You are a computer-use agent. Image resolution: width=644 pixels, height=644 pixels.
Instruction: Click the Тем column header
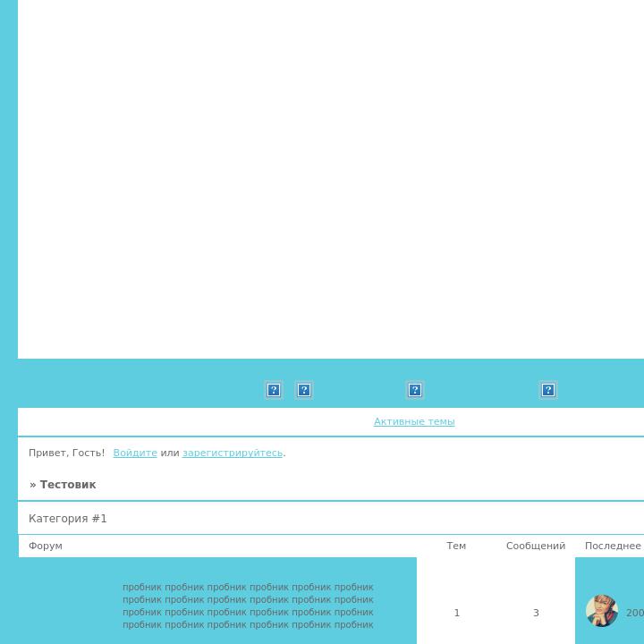click(x=456, y=546)
